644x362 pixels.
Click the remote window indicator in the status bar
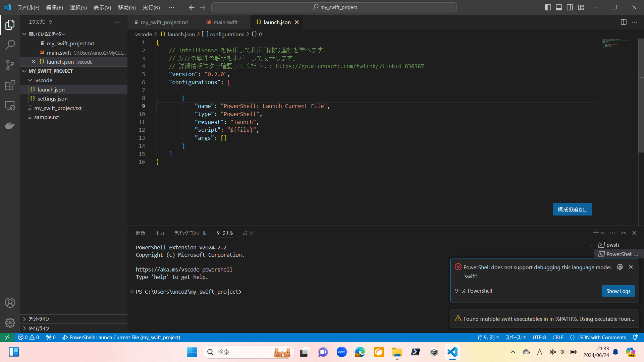click(7, 337)
